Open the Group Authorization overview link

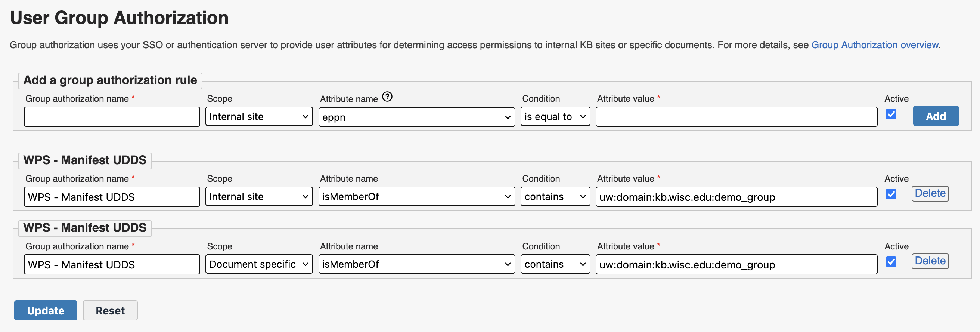(875, 44)
